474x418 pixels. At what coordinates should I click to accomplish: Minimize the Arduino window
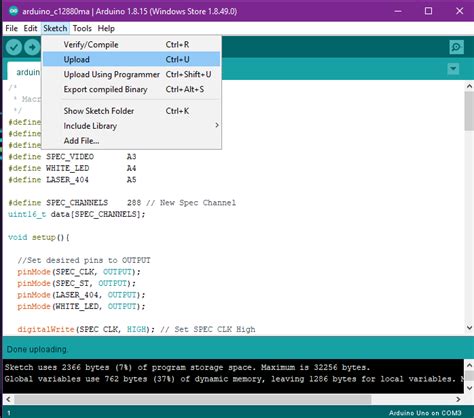pos(398,11)
